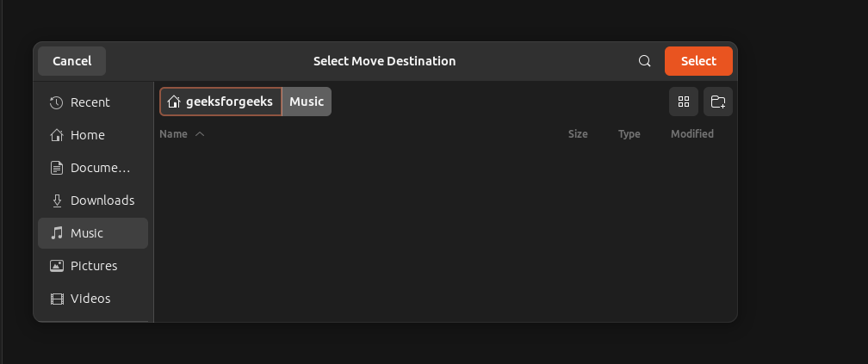Sort by Type column header

(629, 134)
